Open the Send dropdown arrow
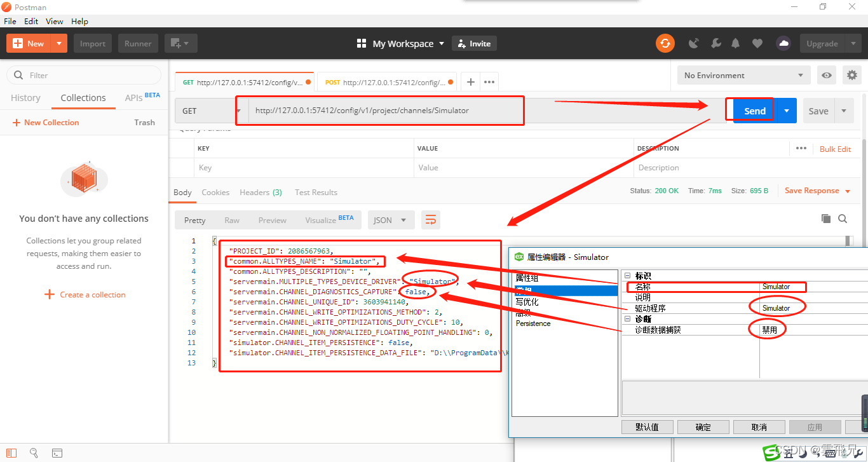The image size is (868, 462). 787,111
